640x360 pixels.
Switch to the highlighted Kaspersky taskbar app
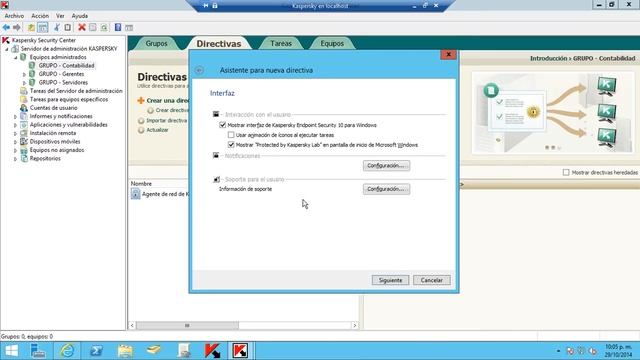240,351
